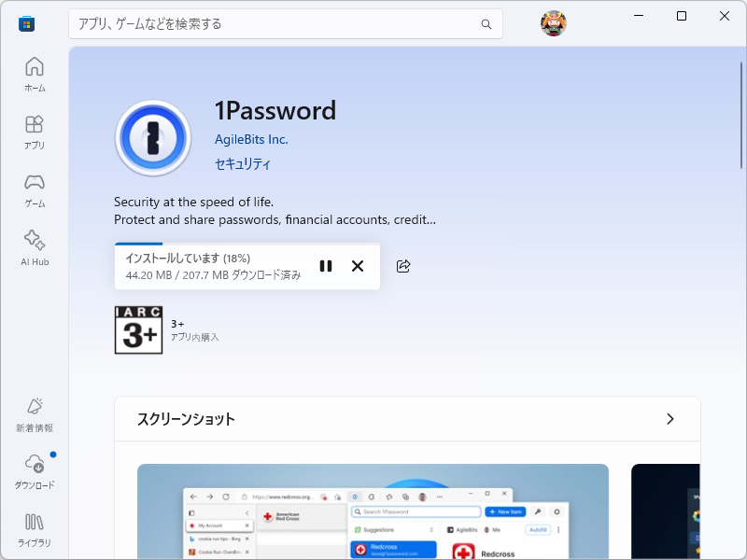The height and width of the screenshot is (560, 747).
Task: Expand the スクリーンショット section
Action: 669,419
